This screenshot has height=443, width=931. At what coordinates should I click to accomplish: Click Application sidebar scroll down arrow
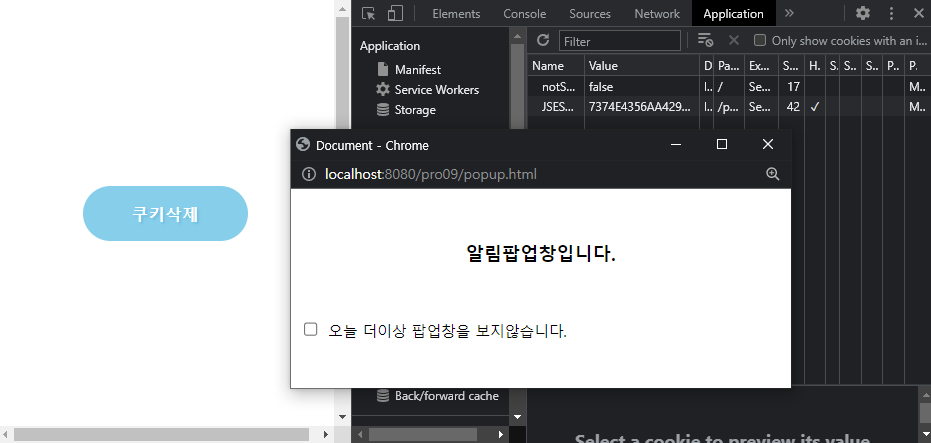click(517, 417)
